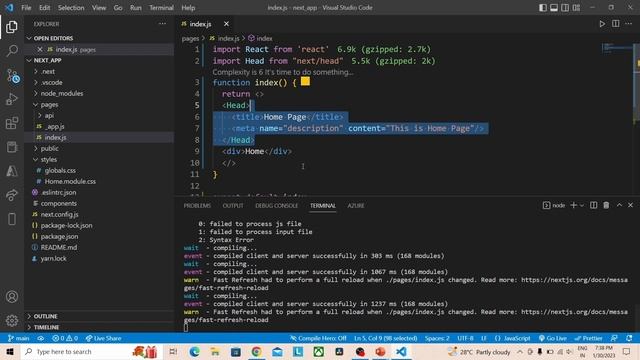The height and width of the screenshot is (360, 640).
Task: Open Chrome from the taskbar
Action: [256, 352]
